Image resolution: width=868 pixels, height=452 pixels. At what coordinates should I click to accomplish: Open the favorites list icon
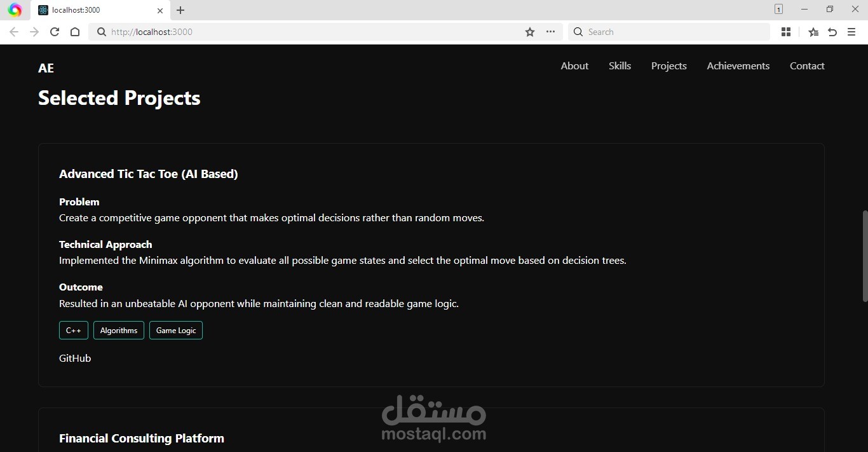pyautogui.click(x=813, y=32)
